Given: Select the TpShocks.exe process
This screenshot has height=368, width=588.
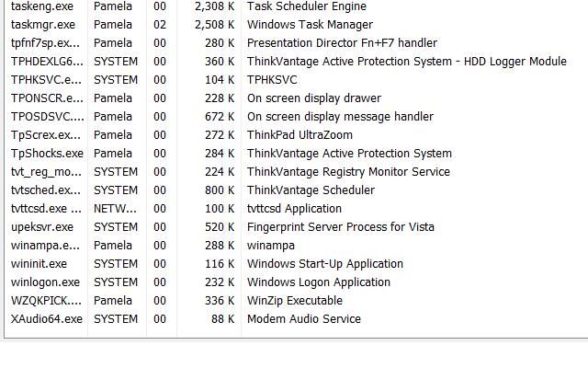Looking at the screenshot, I should coord(47,154).
